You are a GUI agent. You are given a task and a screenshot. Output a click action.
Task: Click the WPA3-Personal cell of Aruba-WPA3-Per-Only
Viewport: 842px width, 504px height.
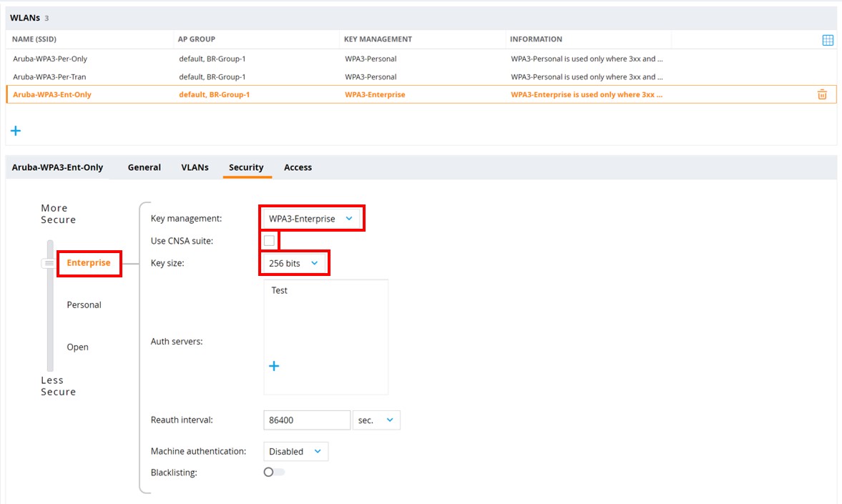coord(371,59)
